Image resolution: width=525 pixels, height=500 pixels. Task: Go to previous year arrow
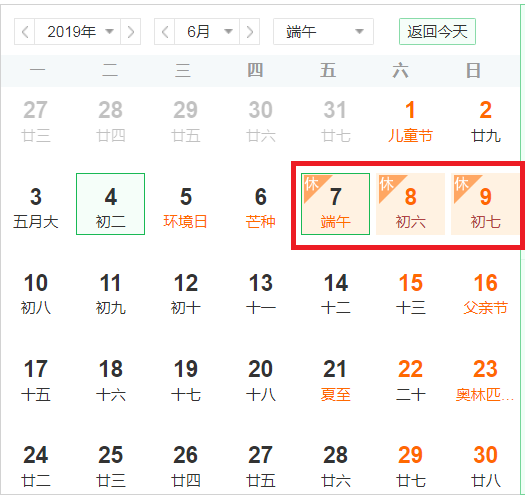[24, 32]
